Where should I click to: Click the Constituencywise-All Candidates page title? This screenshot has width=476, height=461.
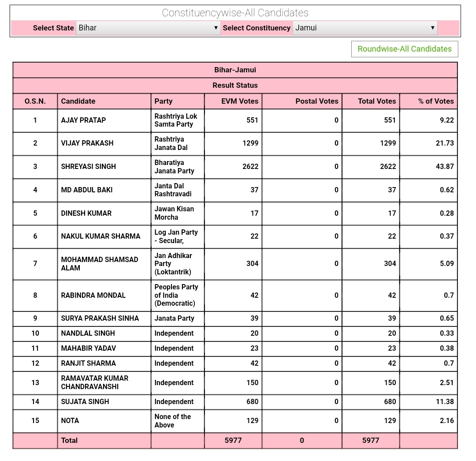(235, 13)
